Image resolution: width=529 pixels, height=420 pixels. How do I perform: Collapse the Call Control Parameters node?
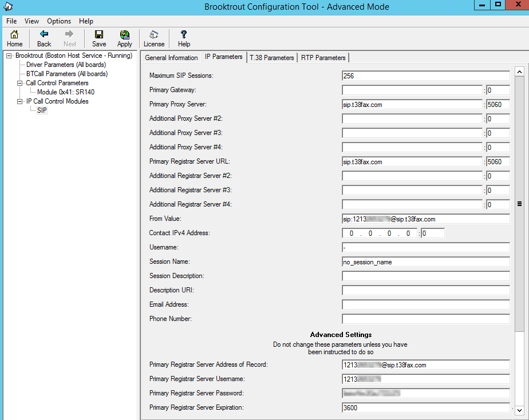coord(20,83)
